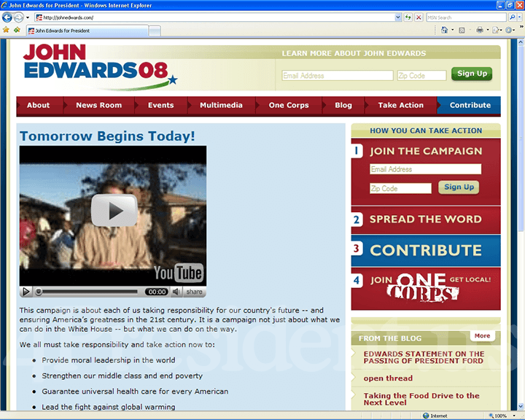Click the header Zip Code field
Image resolution: width=525 pixels, height=420 pixels.
422,75
